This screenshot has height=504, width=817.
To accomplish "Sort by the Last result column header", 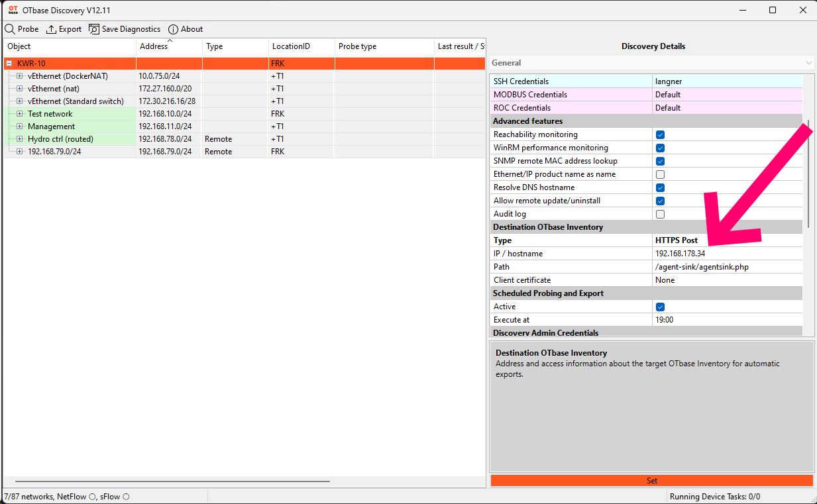I will 460,47.
